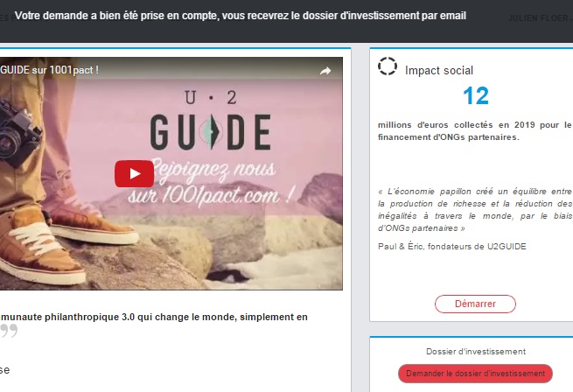
Task: Click Demander le dossier d'investissement button
Action: [475, 374]
